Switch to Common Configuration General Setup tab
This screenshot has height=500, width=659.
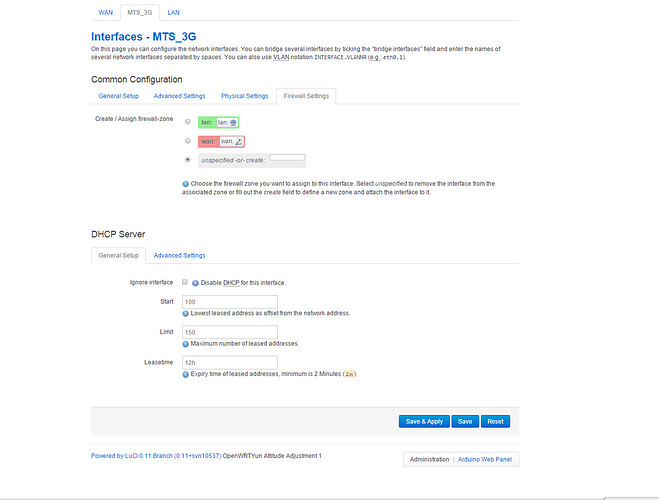pyautogui.click(x=119, y=96)
